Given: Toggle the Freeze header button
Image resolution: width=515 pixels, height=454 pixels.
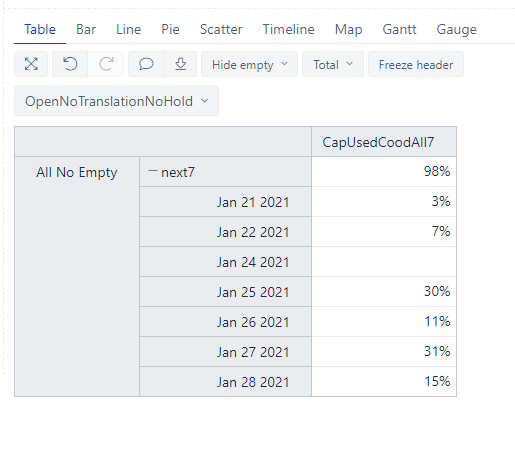Looking at the screenshot, I should [416, 64].
